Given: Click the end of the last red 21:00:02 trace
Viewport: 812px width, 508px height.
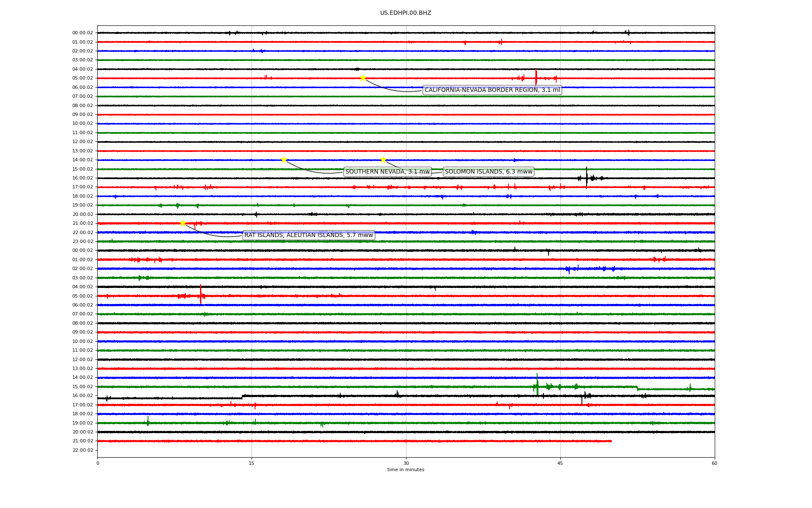Looking at the screenshot, I should click(x=610, y=441).
